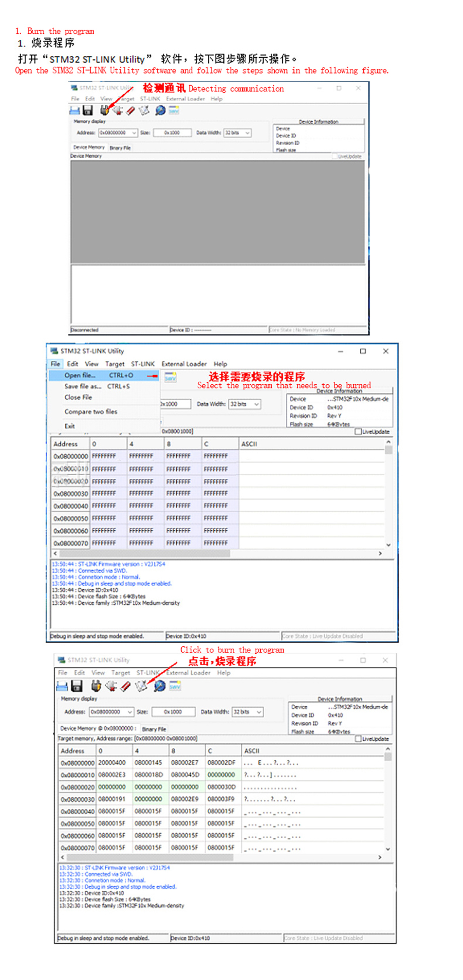Screen dimensions: 463x980
Task: Choose Exit in File menu
Action: 104,426
